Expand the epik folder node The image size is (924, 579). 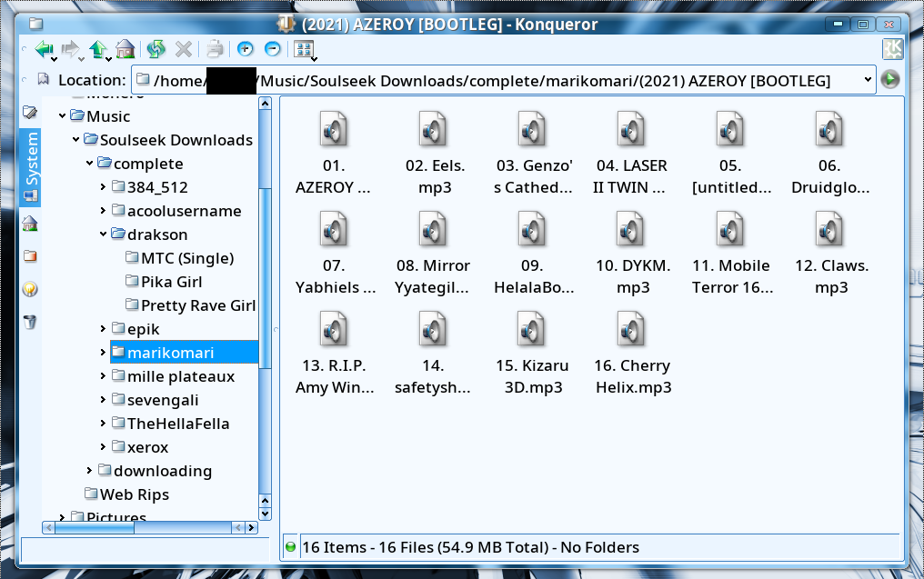[103, 329]
